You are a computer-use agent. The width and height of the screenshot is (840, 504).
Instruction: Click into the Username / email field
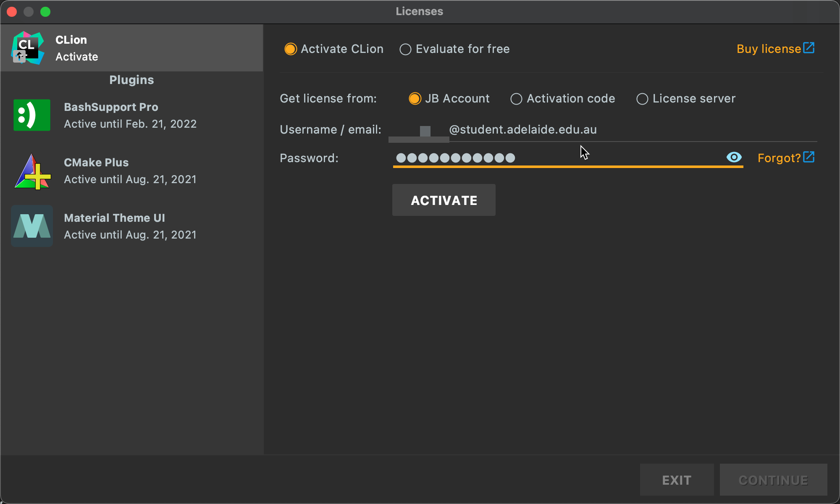pos(630,130)
